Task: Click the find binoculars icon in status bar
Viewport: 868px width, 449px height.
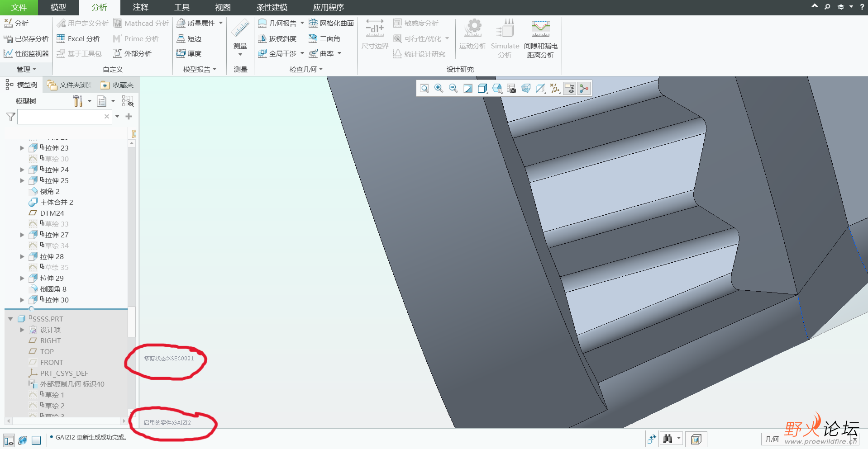Action: pos(668,438)
